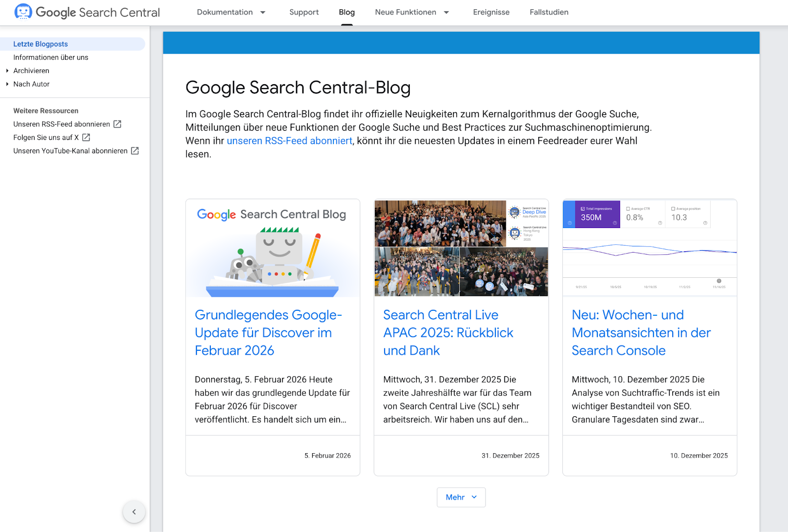Open the Fallstudien page

[x=549, y=12]
